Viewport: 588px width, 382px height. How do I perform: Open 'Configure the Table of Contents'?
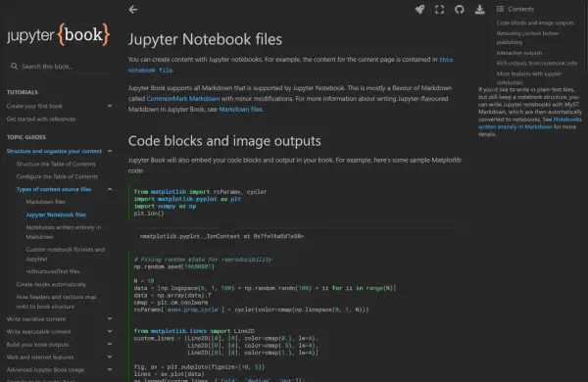pyautogui.click(x=57, y=176)
